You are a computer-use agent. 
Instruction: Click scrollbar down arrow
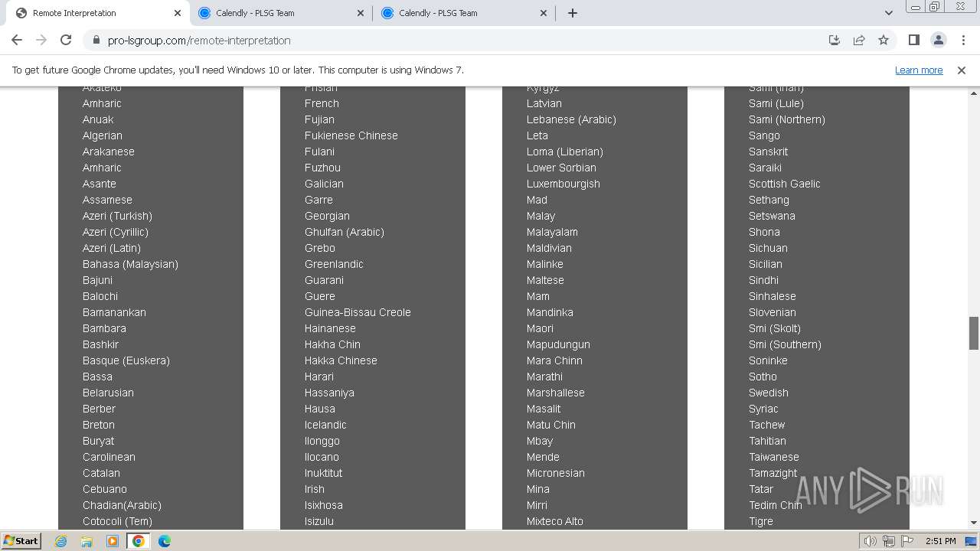click(x=974, y=522)
